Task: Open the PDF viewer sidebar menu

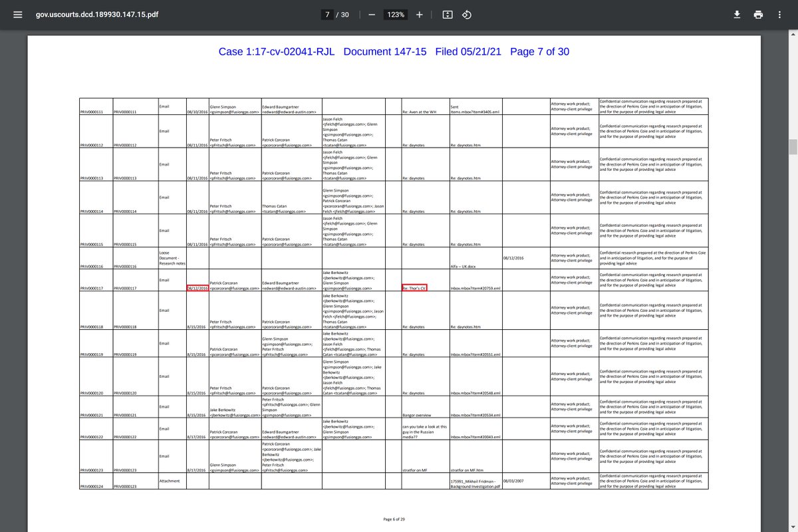Action: [x=18, y=15]
